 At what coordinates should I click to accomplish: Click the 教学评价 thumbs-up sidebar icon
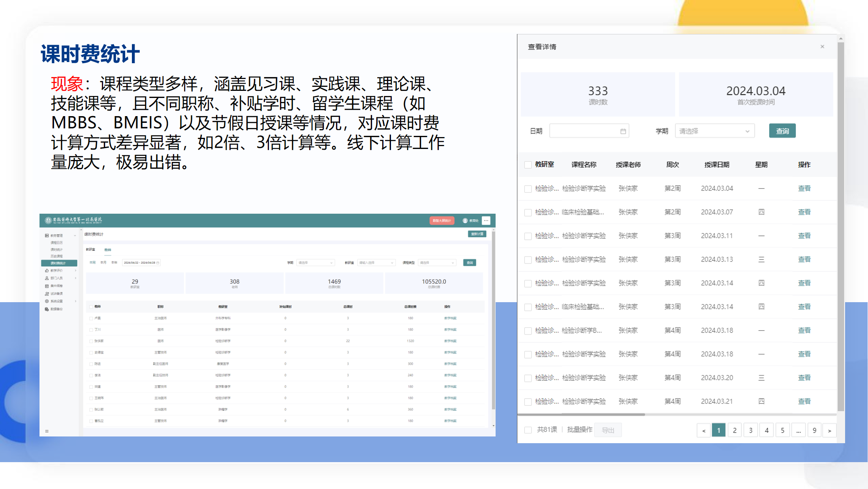[x=47, y=271]
